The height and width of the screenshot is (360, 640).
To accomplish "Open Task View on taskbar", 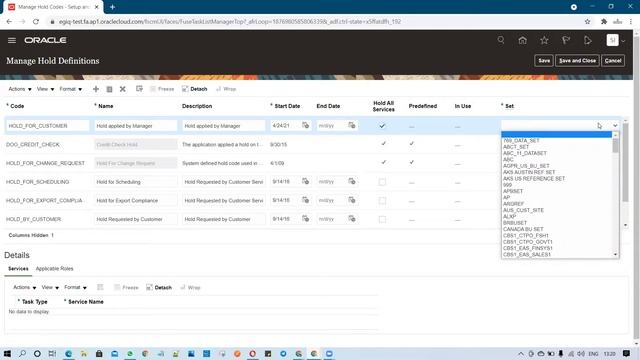I will 52,353.
